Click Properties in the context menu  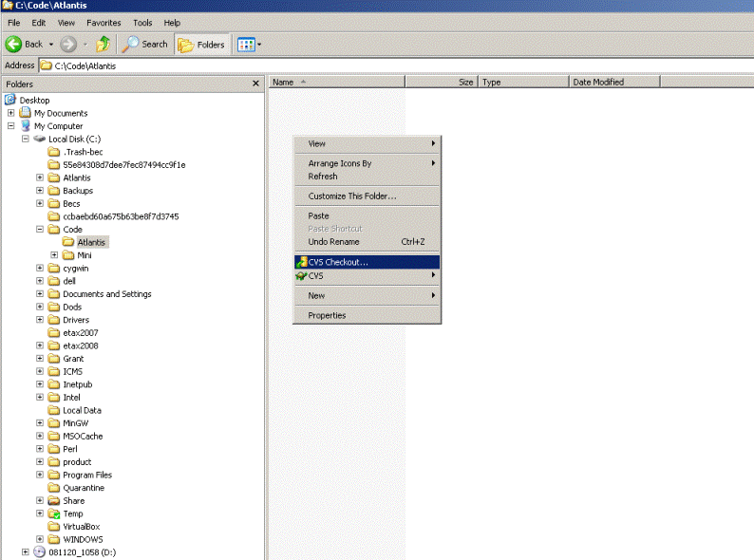pos(327,315)
